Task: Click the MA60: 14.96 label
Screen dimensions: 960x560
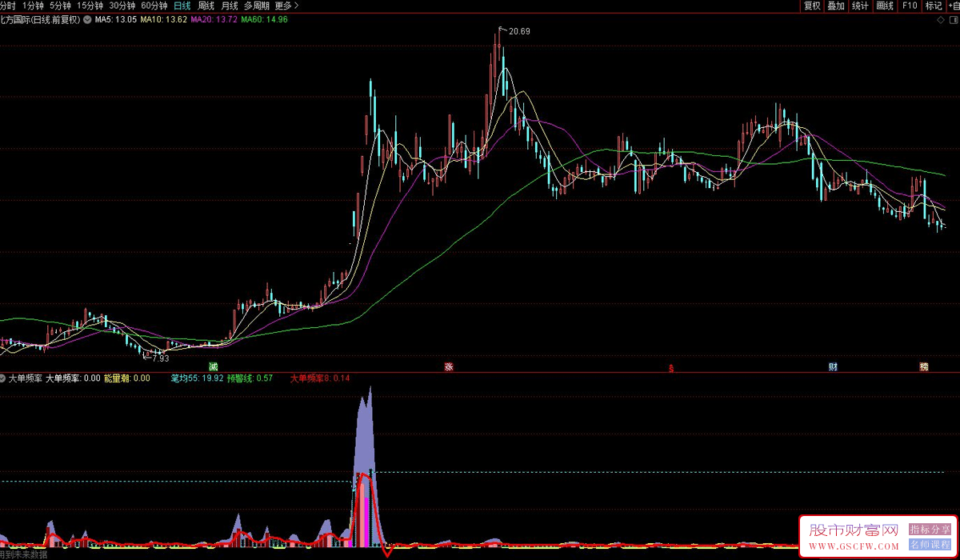Action: (265, 19)
